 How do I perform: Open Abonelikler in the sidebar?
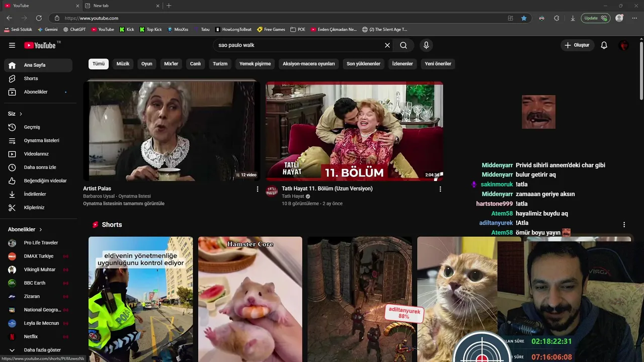pos(38,92)
